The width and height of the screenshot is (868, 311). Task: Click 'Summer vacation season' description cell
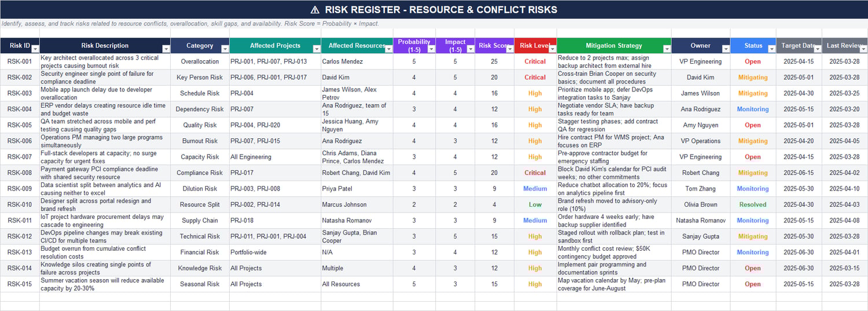point(105,284)
